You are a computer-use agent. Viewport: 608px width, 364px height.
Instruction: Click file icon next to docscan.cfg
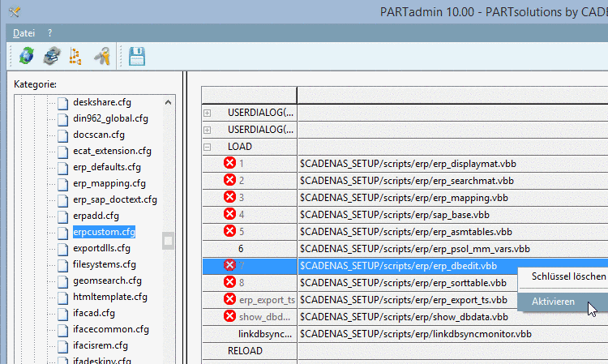tap(62, 135)
